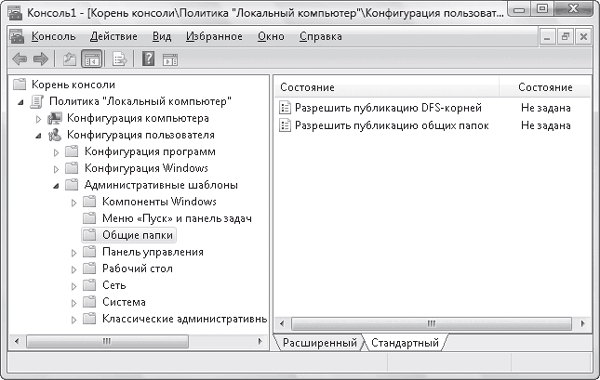The height and width of the screenshot is (380, 600).
Task: Collapse the Административные шаблоны node
Action: coord(57,186)
